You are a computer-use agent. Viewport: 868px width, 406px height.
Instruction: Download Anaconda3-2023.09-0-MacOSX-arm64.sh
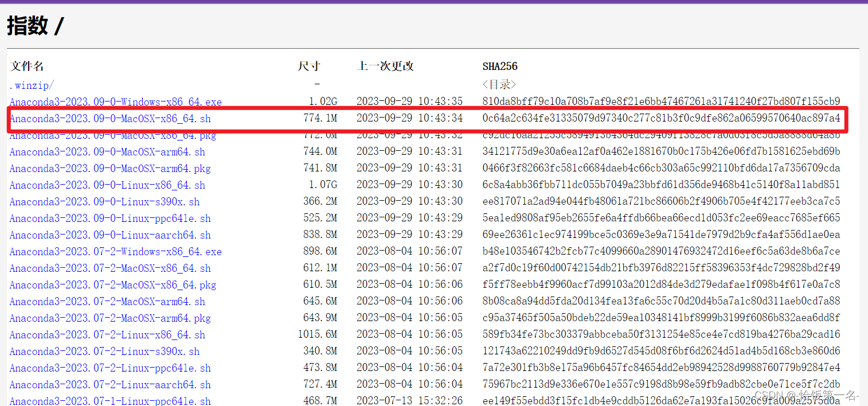tap(107, 152)
